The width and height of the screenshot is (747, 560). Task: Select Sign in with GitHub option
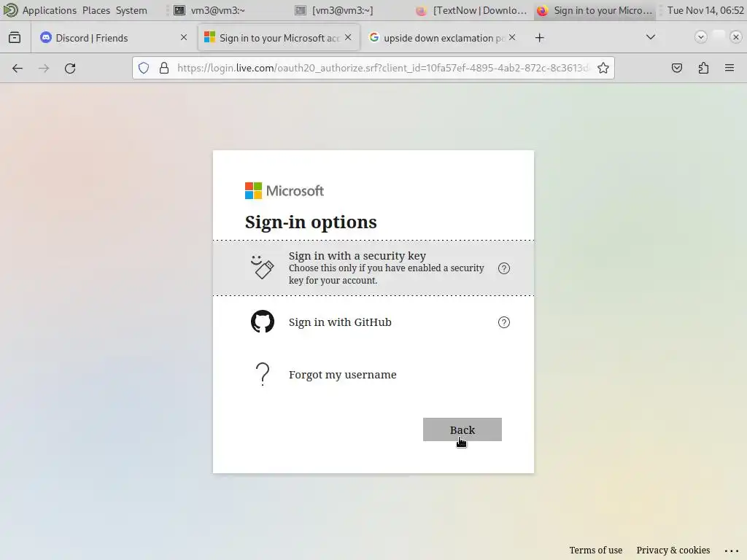tap(373, 322)
